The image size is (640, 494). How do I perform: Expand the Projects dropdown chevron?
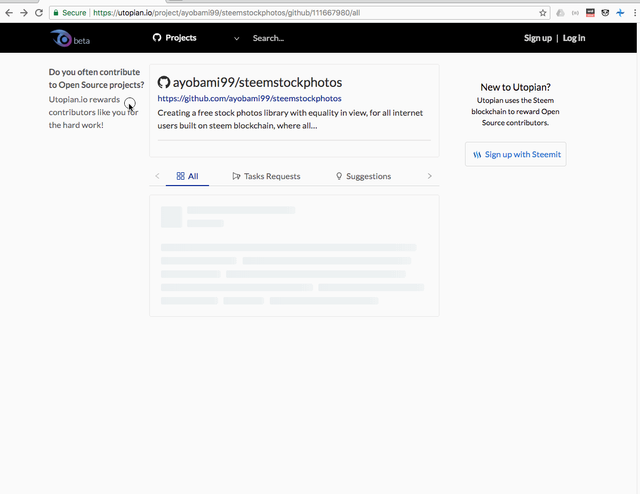[236, 38]
